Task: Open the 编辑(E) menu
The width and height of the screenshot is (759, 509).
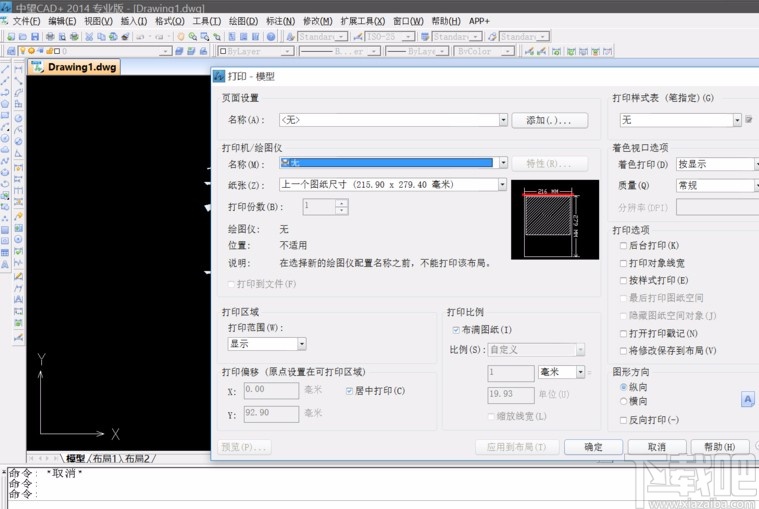Action: point(62,21)
